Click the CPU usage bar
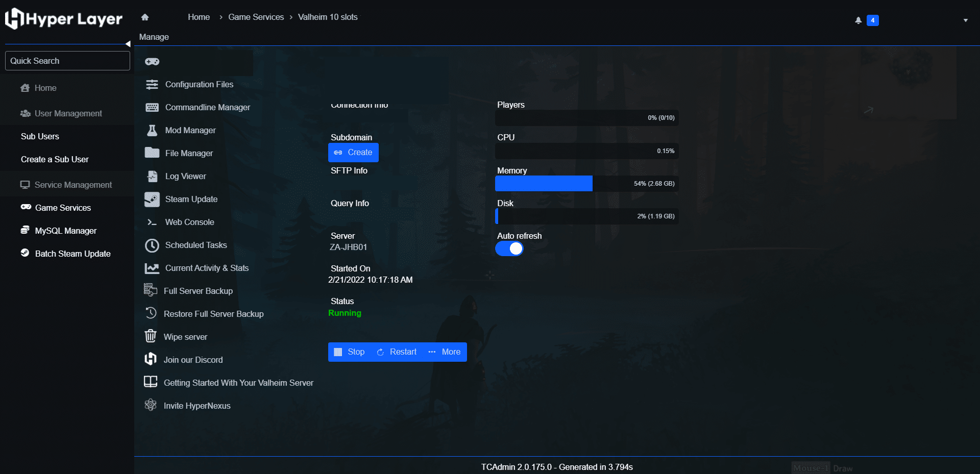 587,151
